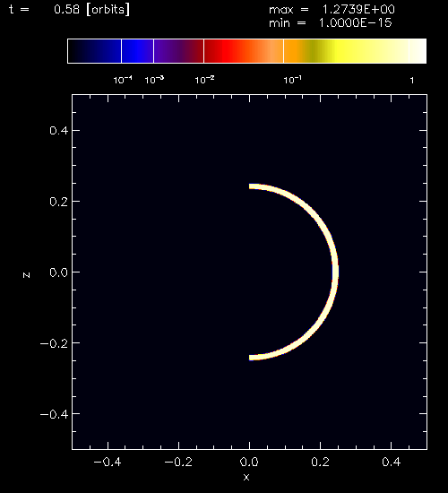Click the dark blue segment of colorbar
Screen dimensions: 448x493
click(95, 51)
